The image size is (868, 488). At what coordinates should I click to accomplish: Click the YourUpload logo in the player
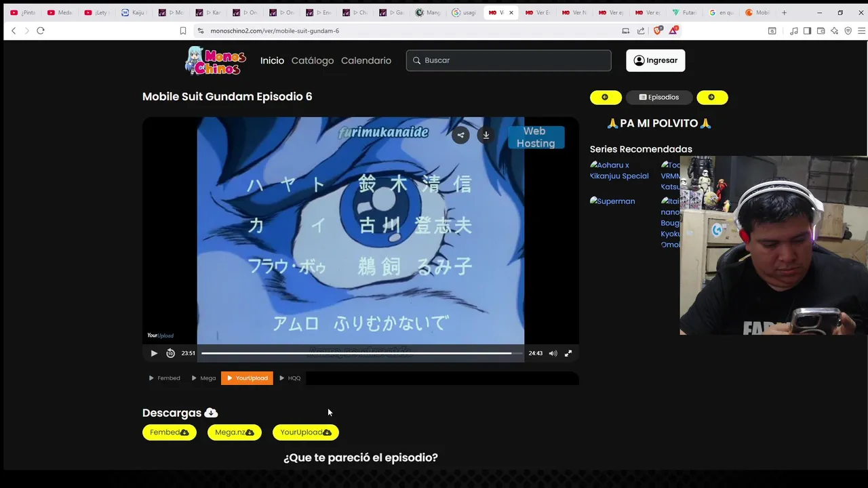coord(161,335)
